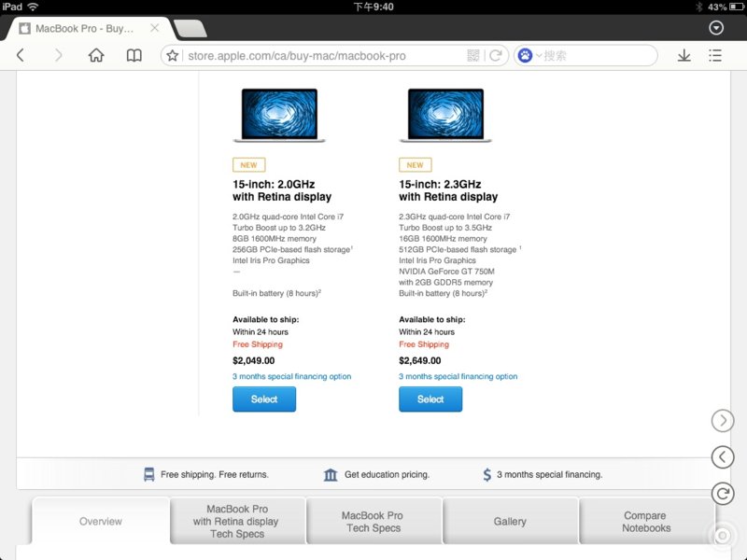Click the URL address field
747x560 pixels.
pyautogui.click(x=317, y=56)
